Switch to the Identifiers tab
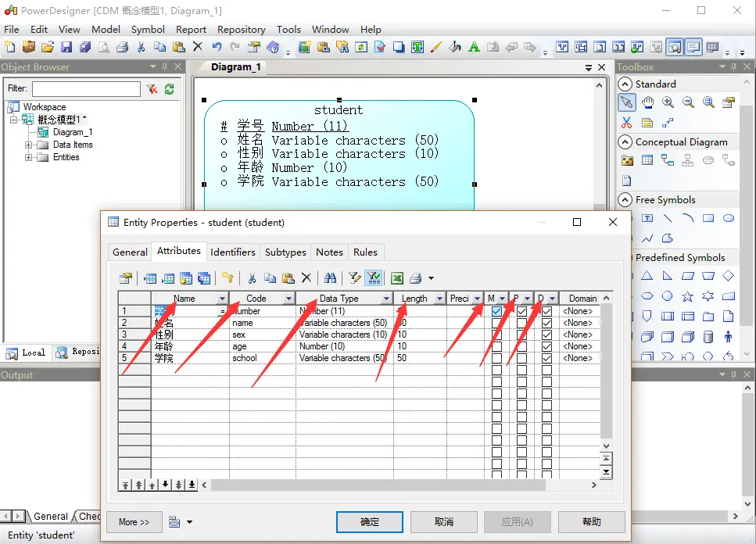This screenshot has height=544, width=756. click(233, 252)
